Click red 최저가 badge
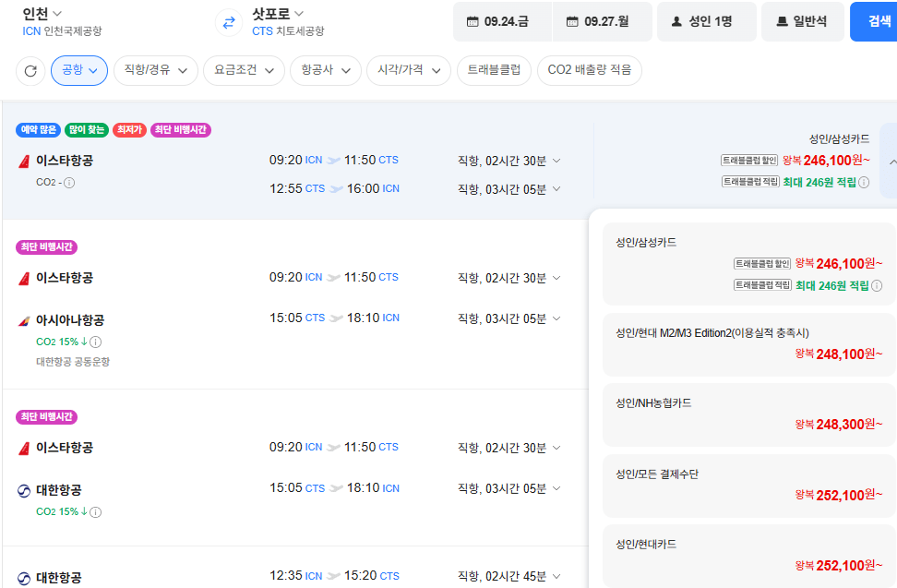The width and height of the screenshot is (897, 588). click(129, 130)
